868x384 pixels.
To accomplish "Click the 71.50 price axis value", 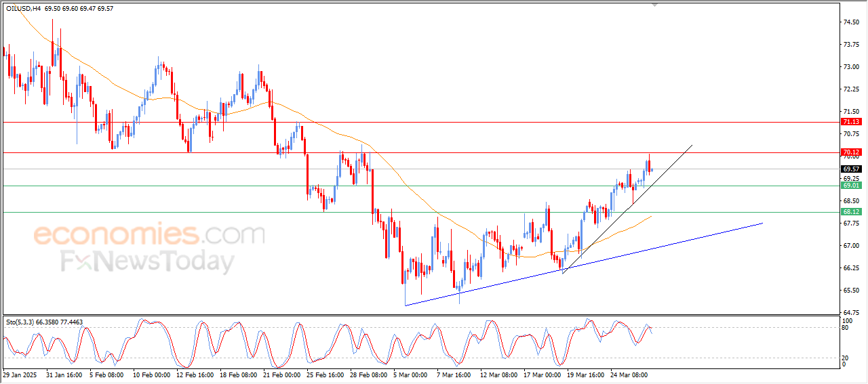I will pos(852,112).
